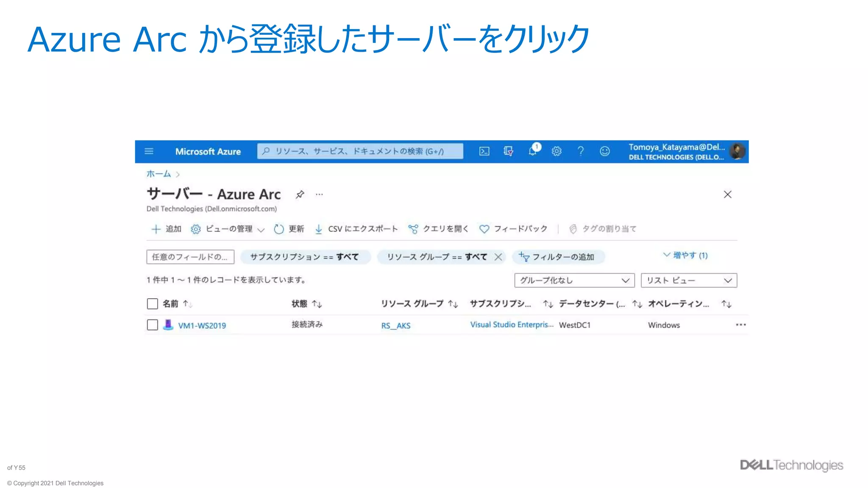Click the 接続済み status cell
This screenshot has width=868, height=488.
[x=307, y=324]
